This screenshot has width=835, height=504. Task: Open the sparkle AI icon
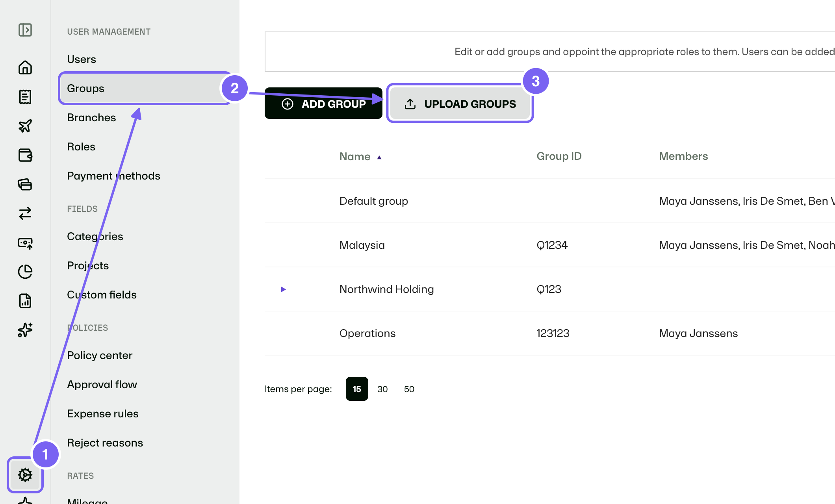(25, 330)
